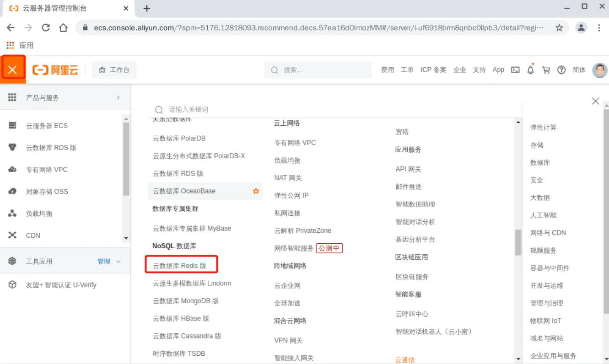The width and height of the screenshot is (609, 364).
Task: Open NAT 网关 product link
Action: pyautogui.click(x=288, y=178)
